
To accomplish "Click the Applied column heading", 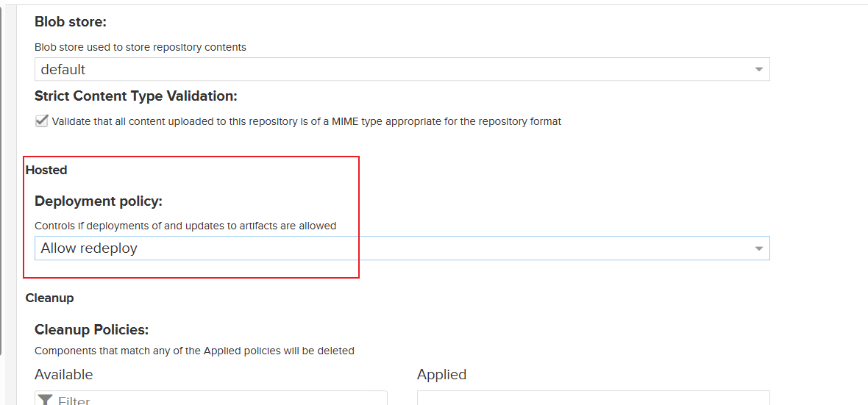I will tap(441, 374).
